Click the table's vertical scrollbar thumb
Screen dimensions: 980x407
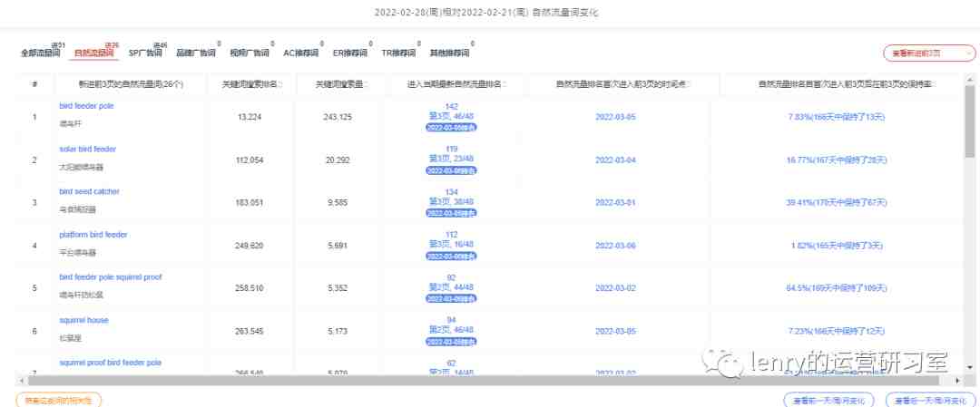pos(969,120)
